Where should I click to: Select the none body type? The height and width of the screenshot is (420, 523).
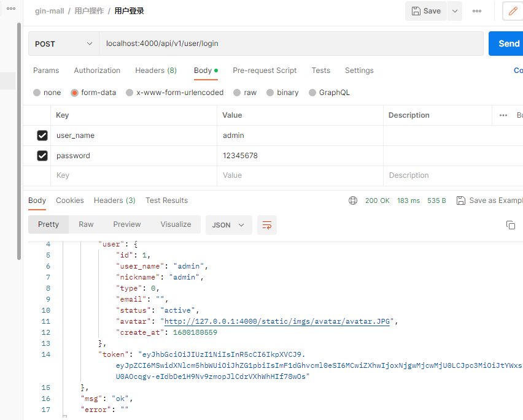coord(47,93)
